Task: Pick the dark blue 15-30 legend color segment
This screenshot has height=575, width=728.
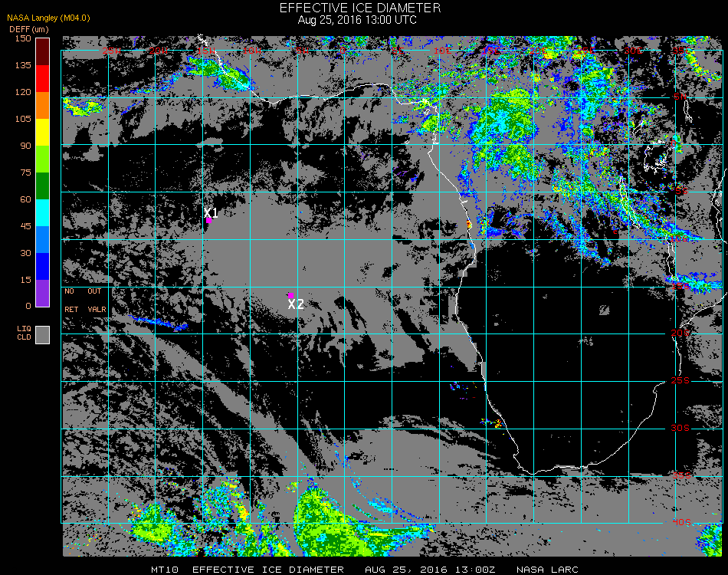Action: [43, 267]
